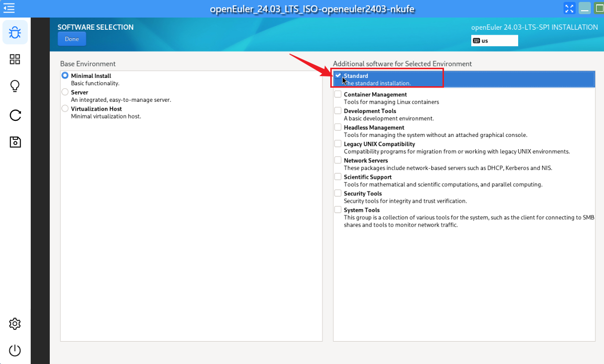Uncheck the Standard add-on checkbox

[x=338, y=76]
